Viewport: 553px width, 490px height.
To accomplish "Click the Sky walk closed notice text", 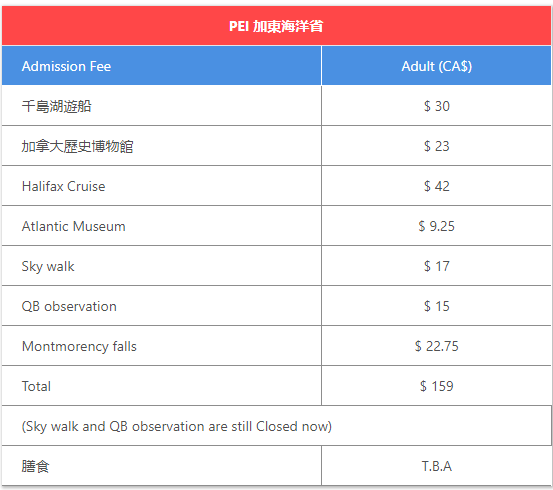I will (177, 427).
